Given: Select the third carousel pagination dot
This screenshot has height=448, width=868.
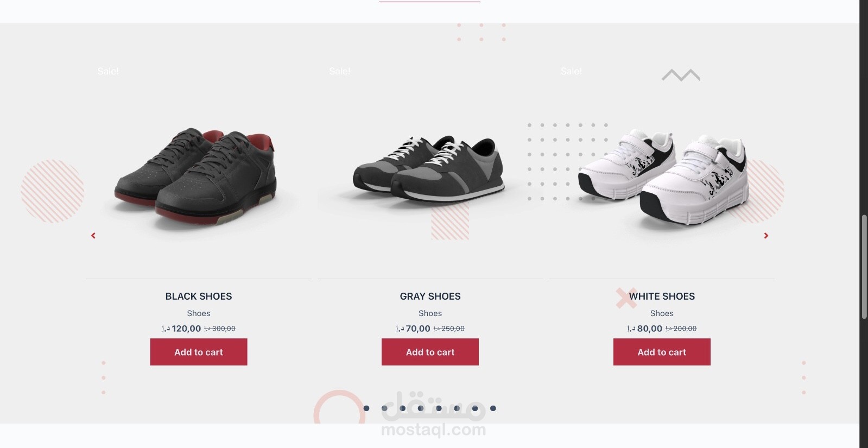Looking at the screenshot, I should coord(402,408).
